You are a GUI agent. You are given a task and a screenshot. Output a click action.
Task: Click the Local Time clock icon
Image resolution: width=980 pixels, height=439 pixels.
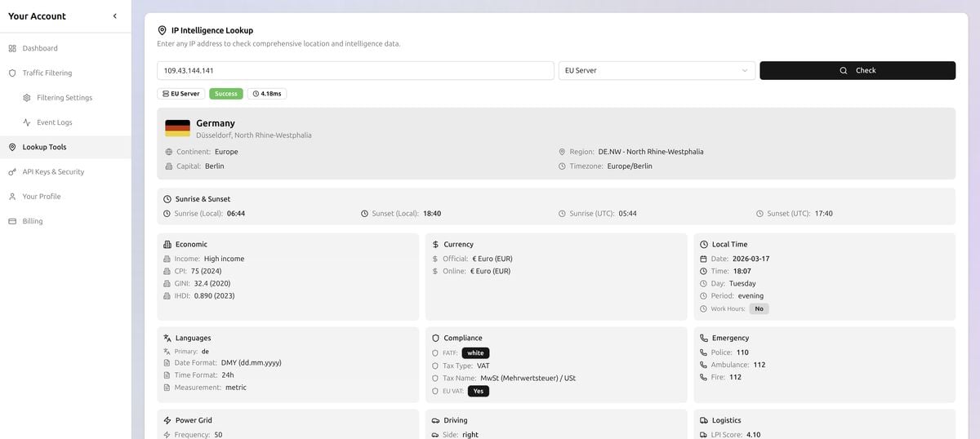704,244
